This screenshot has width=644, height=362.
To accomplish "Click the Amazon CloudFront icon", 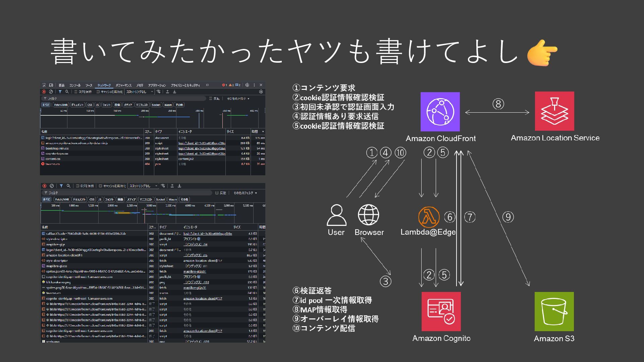I will pos(440,112).
